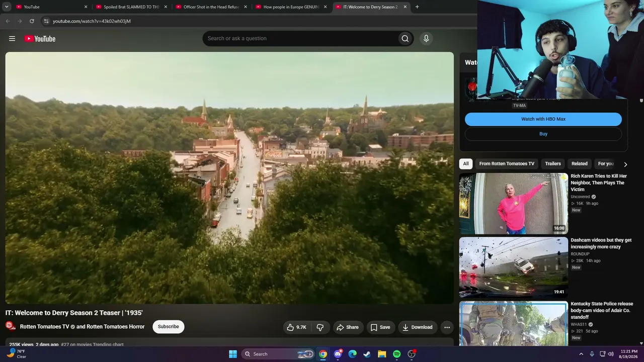
Task: Select the Related filter chip
Action: (x=580, y=163)
